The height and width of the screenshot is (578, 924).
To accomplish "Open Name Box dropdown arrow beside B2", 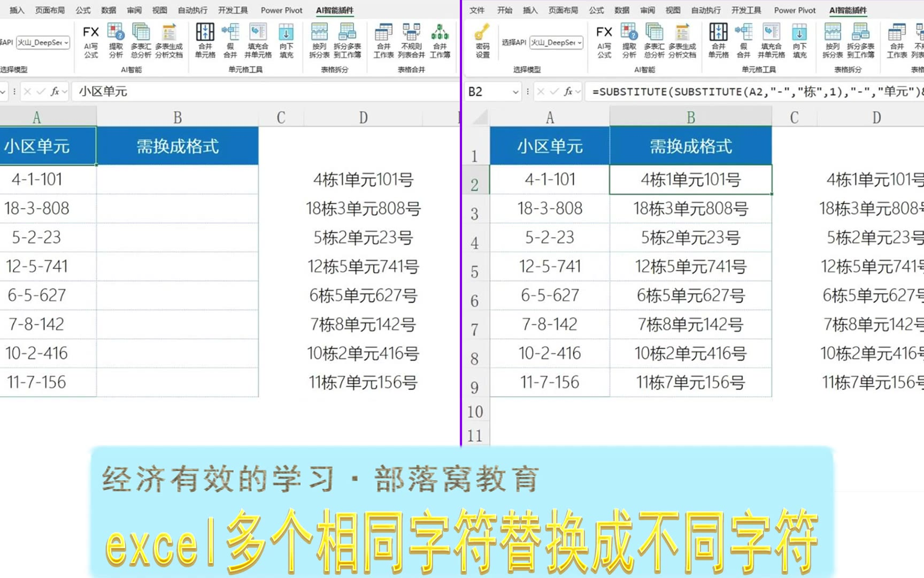I will coord(515,92).
